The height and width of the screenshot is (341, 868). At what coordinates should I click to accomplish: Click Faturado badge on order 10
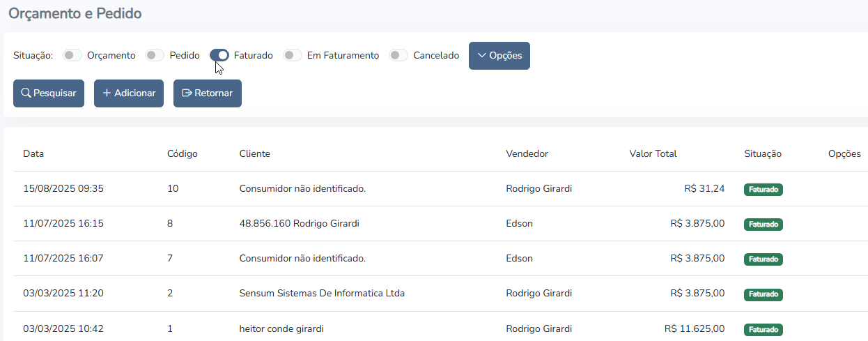point(764,190)
